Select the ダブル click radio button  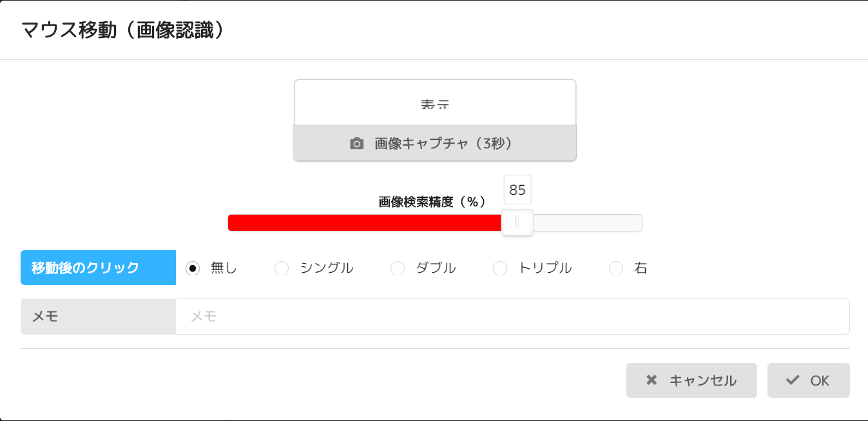point(398,268)
